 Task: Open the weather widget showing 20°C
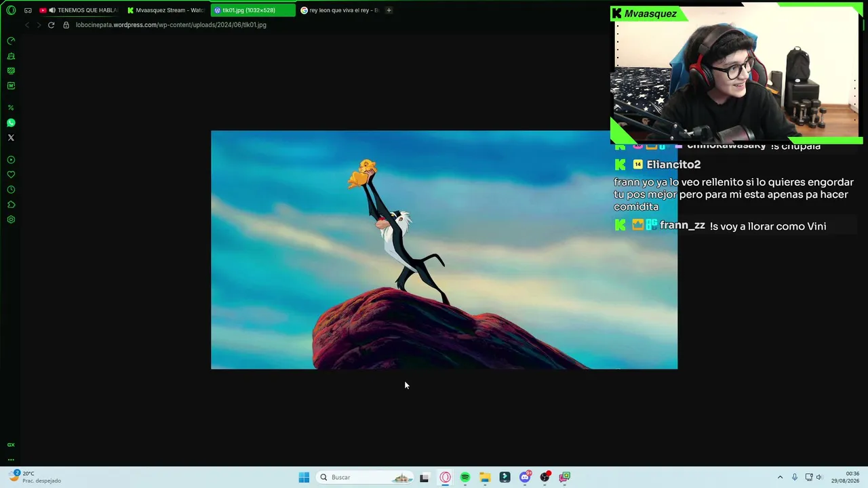coord(35,477)
